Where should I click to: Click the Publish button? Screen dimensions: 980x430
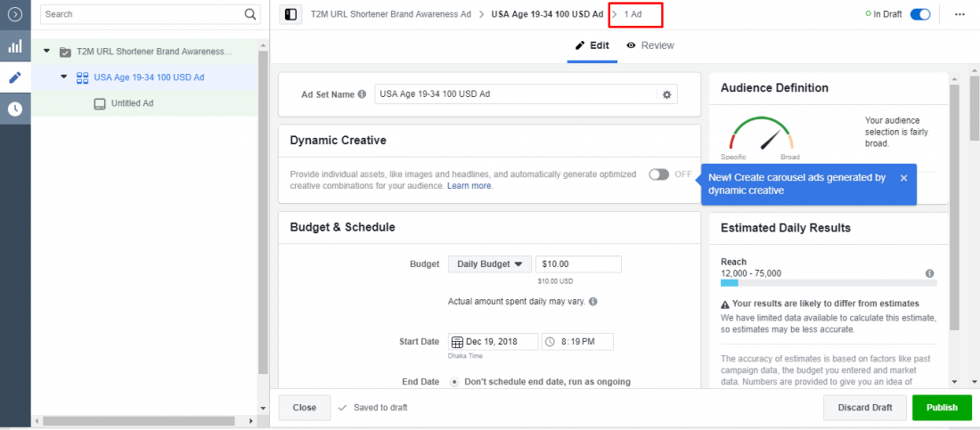coord(942,408)
